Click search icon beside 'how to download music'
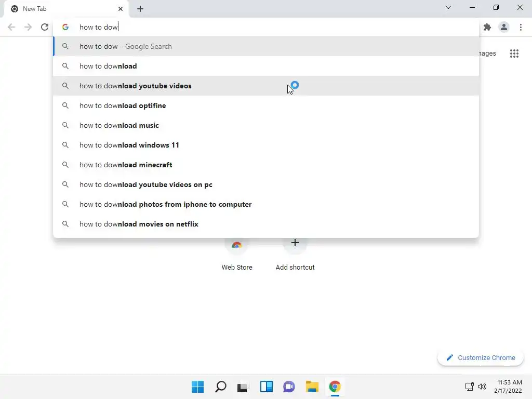 tap(65, 125)
